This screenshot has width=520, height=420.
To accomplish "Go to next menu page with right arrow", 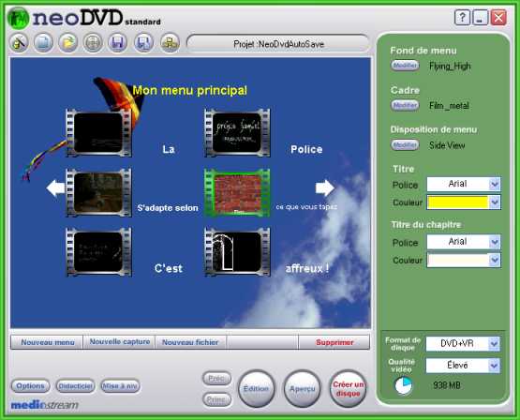I will (x=325, y=188).
